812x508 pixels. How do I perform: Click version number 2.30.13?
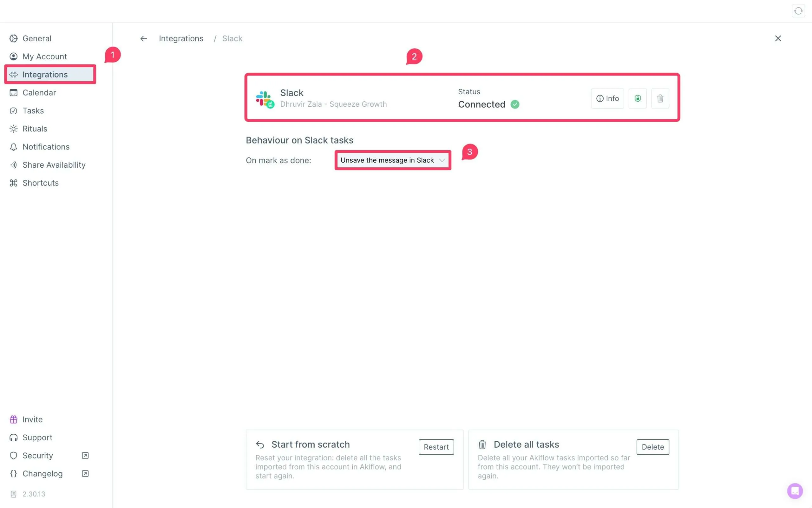coord(34,494)
